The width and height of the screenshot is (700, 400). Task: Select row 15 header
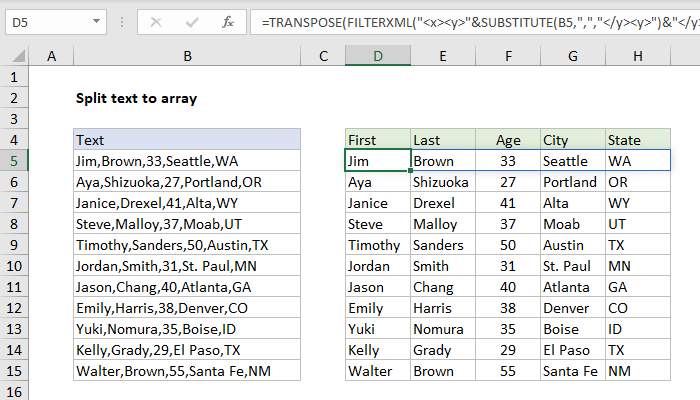point(14,371)
